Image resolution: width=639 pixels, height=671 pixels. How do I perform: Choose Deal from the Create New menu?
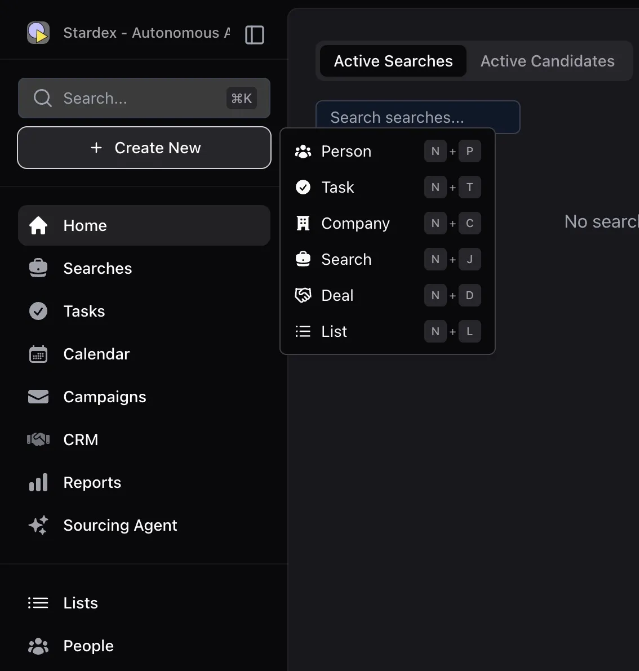click(388, 295)
